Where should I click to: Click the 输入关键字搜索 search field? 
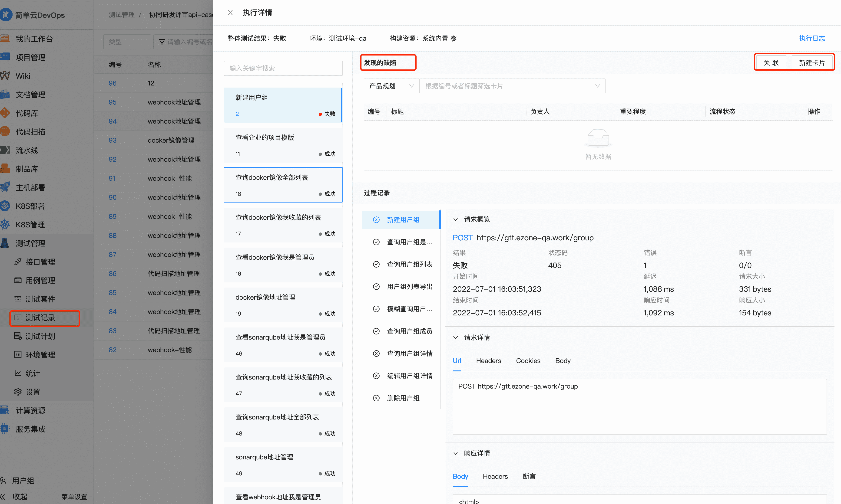click(283, 68)
